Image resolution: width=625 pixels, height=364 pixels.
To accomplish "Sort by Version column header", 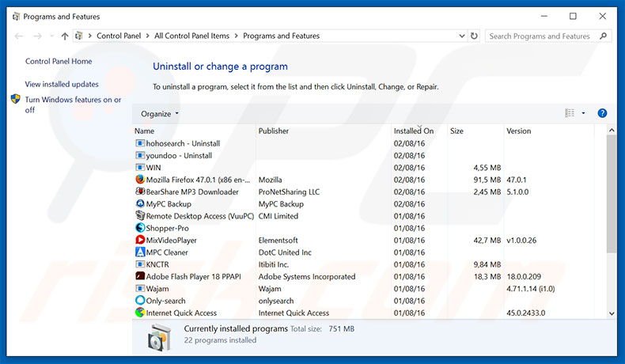I will 518,131.
